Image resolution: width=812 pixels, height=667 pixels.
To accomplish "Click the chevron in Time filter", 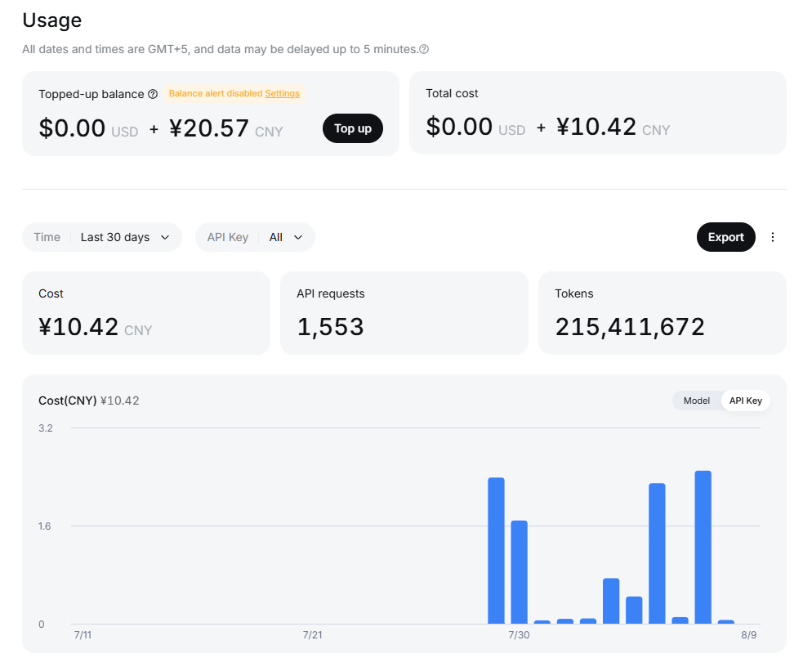I will tap(165, 237).
